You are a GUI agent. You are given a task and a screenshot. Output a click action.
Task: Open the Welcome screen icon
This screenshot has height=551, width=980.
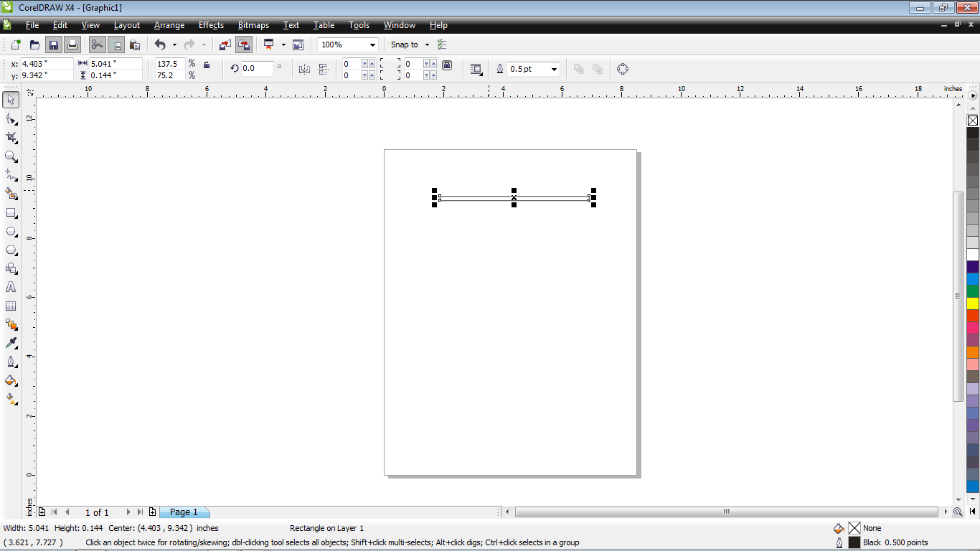(x=298, y=44)
